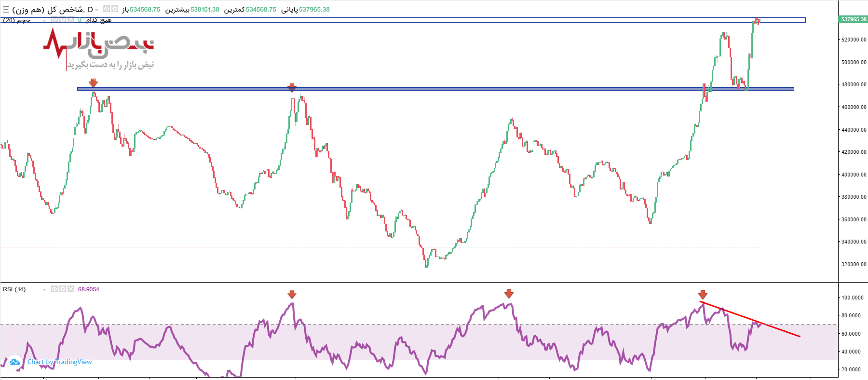Click the 320000.00 price scale label

tap(854, 264)
